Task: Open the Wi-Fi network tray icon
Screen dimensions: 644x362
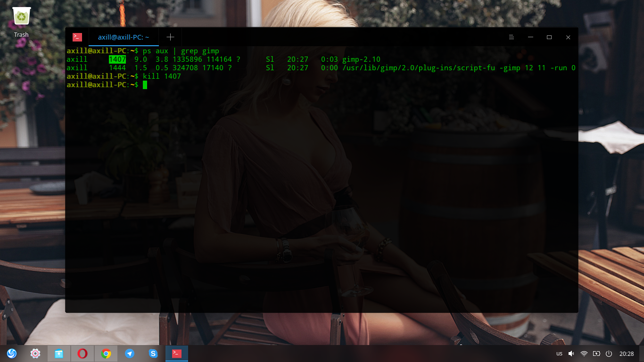Action: coord(584,354)
